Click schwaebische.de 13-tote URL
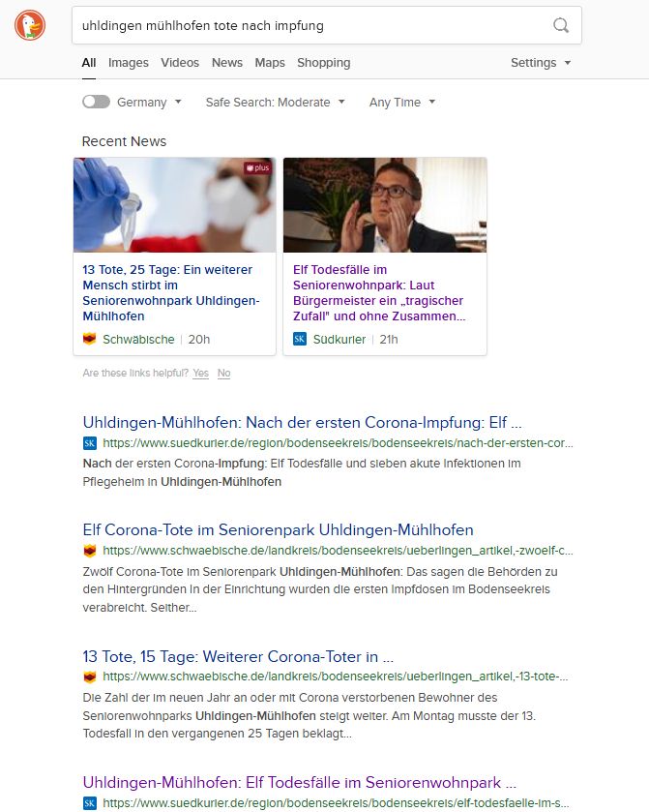649x812 pixels. (x=336, y=677)
